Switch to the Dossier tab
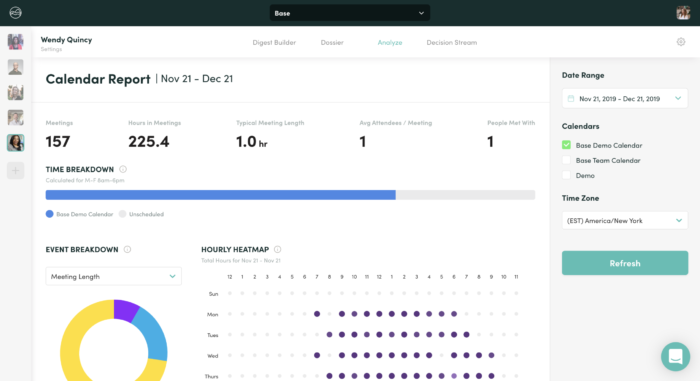 332,42
